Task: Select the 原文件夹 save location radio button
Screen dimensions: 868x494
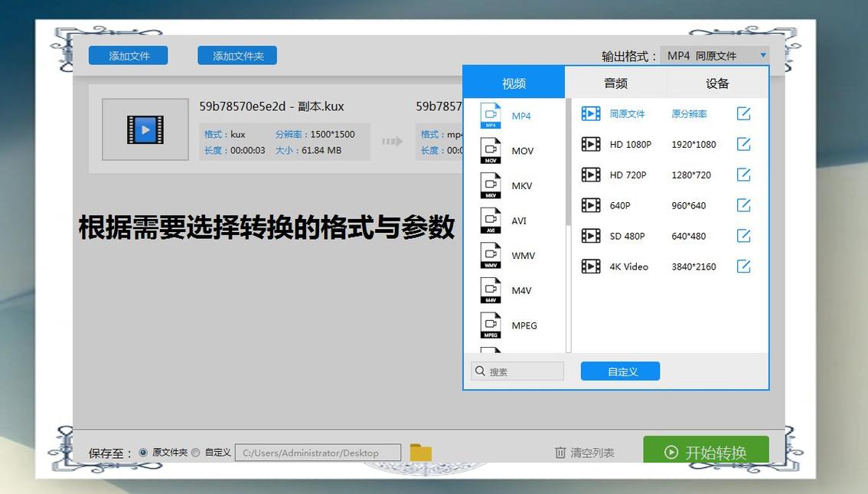Action: [143, 452]
